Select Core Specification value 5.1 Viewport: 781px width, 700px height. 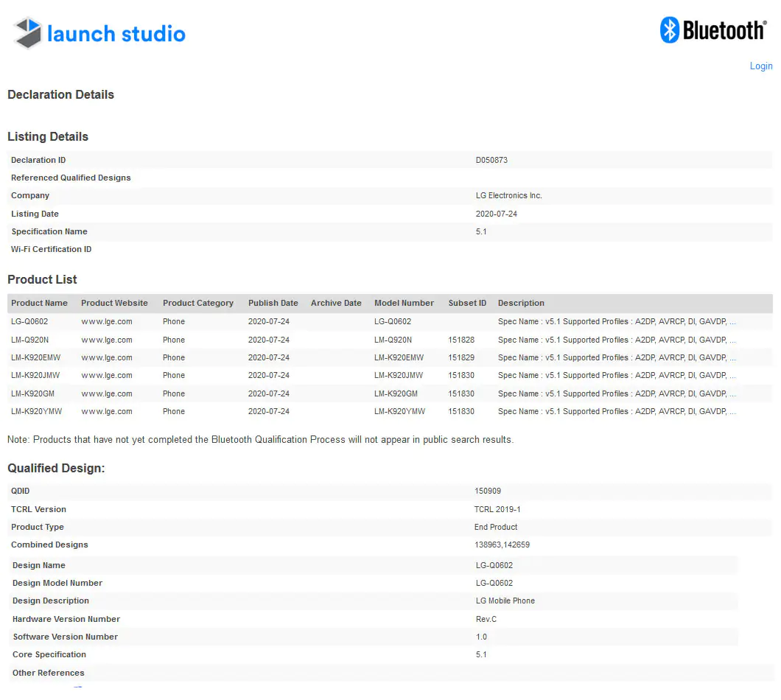pyautogui.click(x=481, y=654)
